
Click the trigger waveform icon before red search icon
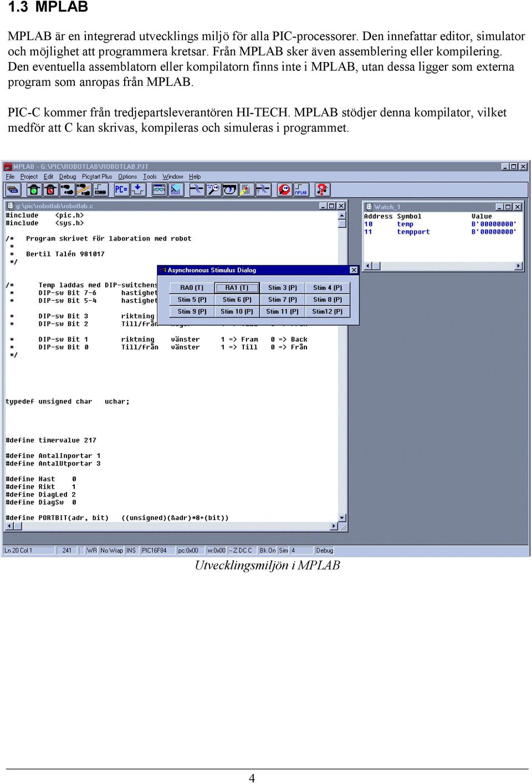tap(263, 190)
